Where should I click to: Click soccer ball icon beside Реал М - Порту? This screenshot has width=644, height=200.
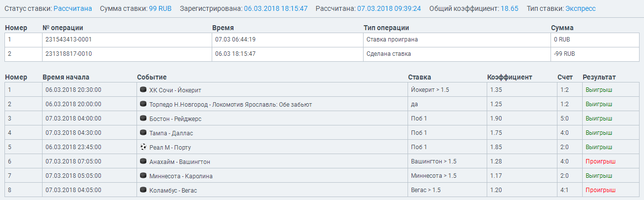[143, 147]
